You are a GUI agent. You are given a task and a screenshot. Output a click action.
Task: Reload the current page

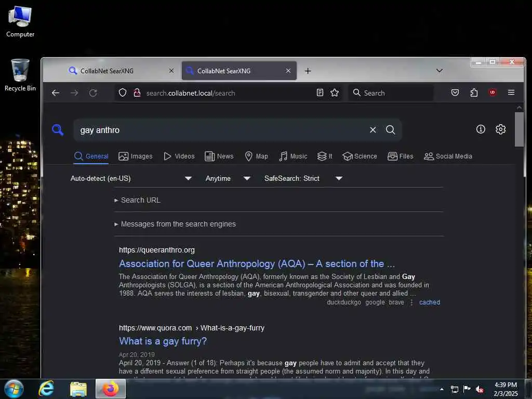tap(93, 92)
